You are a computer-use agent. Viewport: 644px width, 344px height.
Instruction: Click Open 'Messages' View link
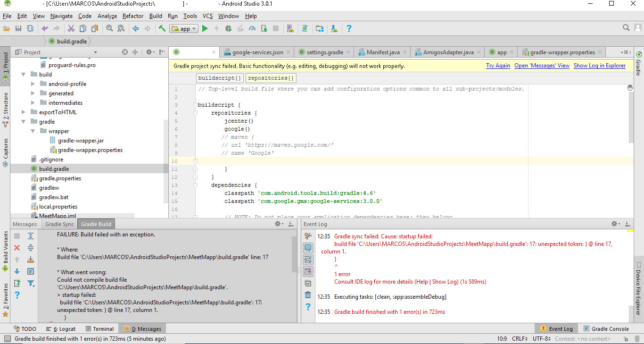542,66
